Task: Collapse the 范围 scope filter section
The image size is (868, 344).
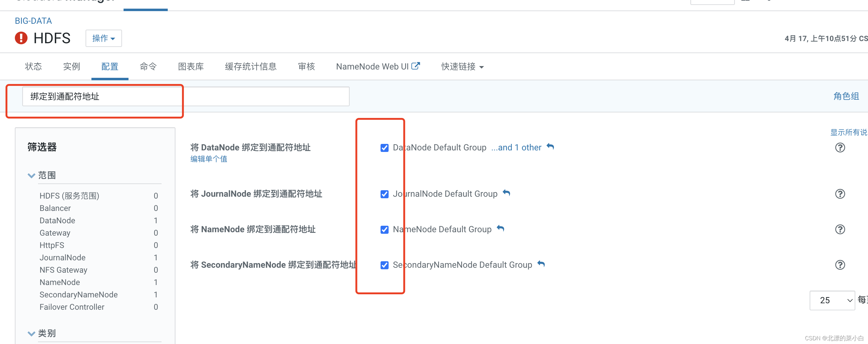Action: coord(31,175)
